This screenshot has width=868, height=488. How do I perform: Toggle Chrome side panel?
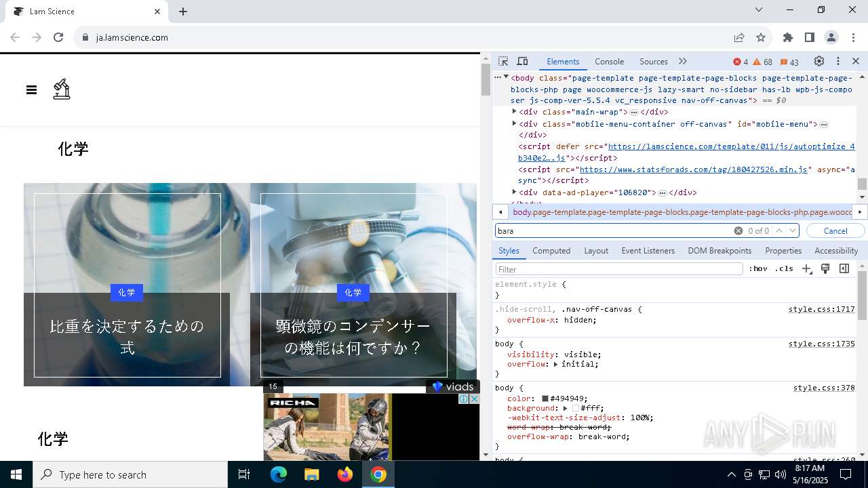point(810,37)
